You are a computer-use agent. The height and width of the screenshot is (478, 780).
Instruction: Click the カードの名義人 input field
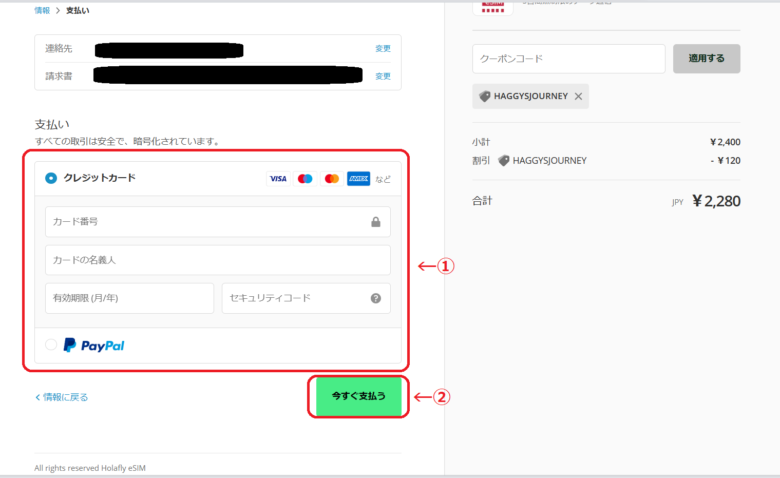click(217, 260)
